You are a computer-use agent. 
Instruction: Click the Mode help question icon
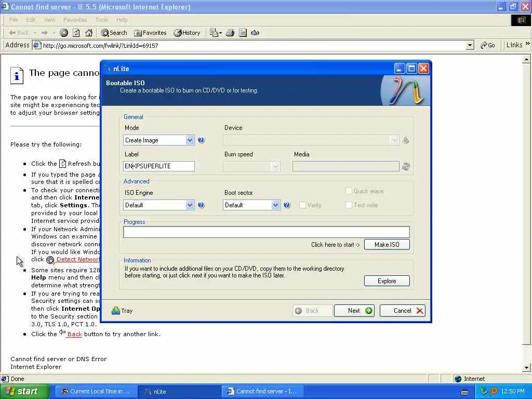click(201, 140)
